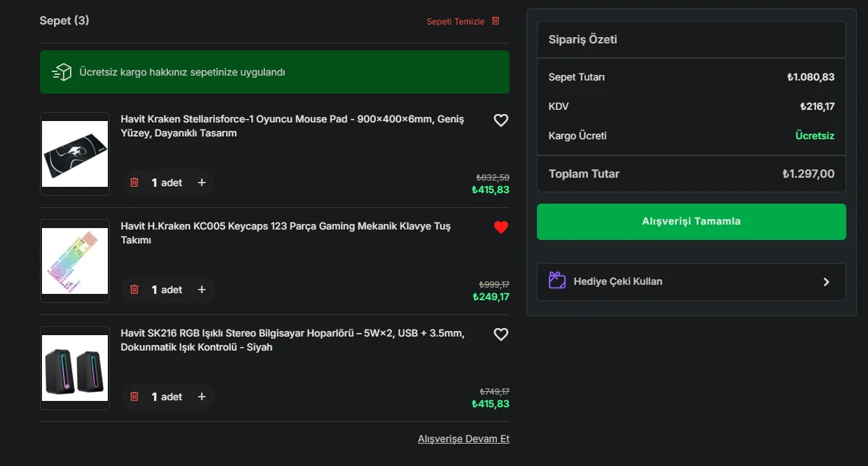The height and width of the screenshot is (466, 868).
Task: Click the free shipping box icon
Action: click(62, 72)
